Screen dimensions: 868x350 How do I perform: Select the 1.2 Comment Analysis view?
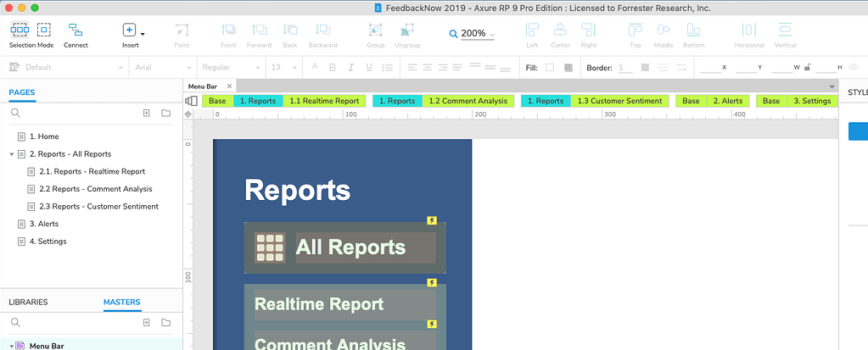(x=468, y=101)
